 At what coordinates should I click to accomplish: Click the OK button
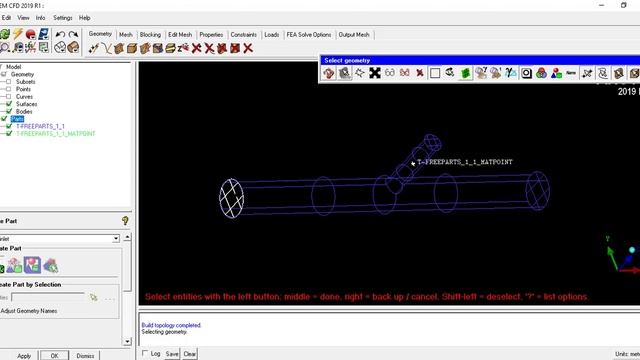tap(54, 356)
